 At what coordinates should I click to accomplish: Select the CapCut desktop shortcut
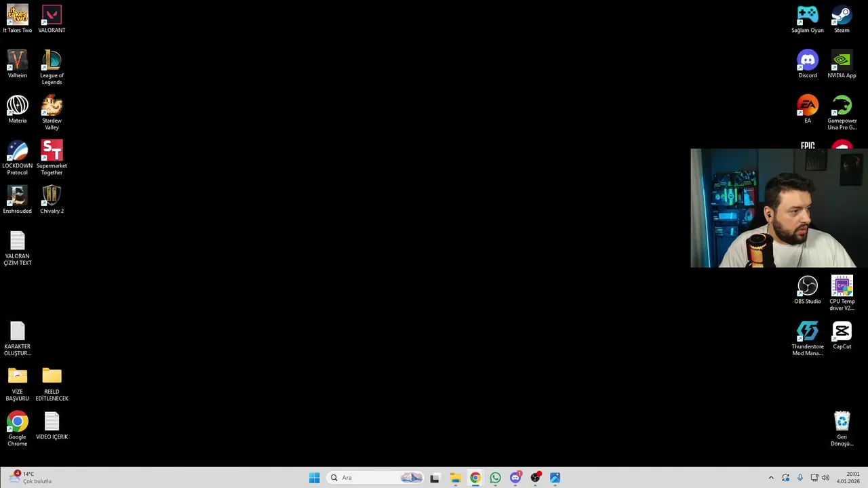click(x=842, y=335)
